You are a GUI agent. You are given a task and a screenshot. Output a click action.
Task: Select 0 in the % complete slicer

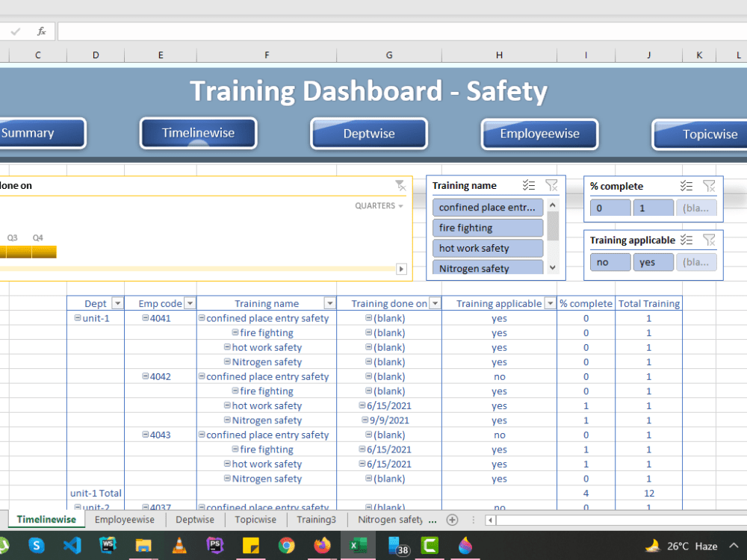[610, 207]
